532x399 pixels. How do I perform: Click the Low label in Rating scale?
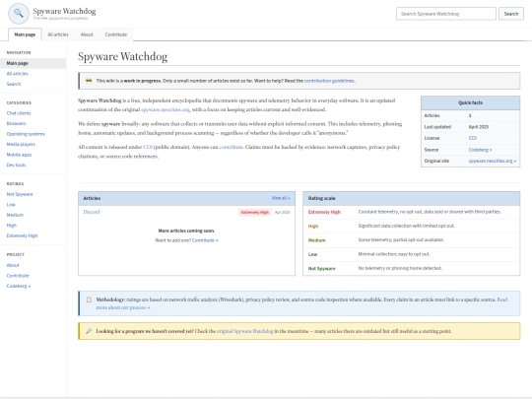coord(312,254)
